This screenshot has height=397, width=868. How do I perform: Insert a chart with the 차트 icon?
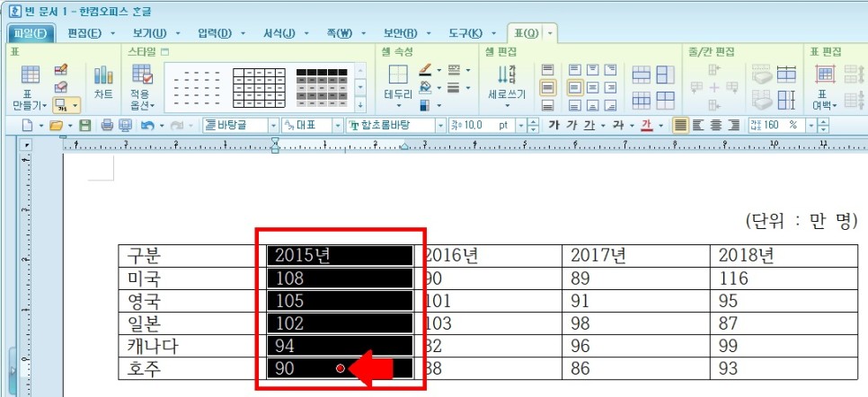103,82
